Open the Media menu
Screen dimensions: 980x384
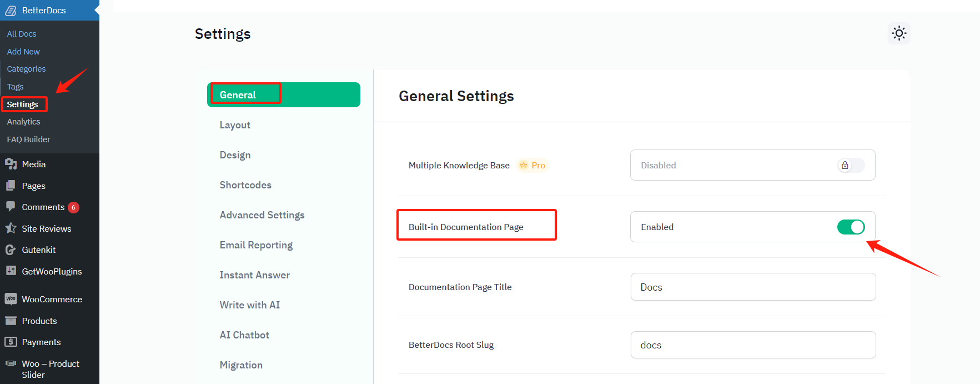[49, 164]
